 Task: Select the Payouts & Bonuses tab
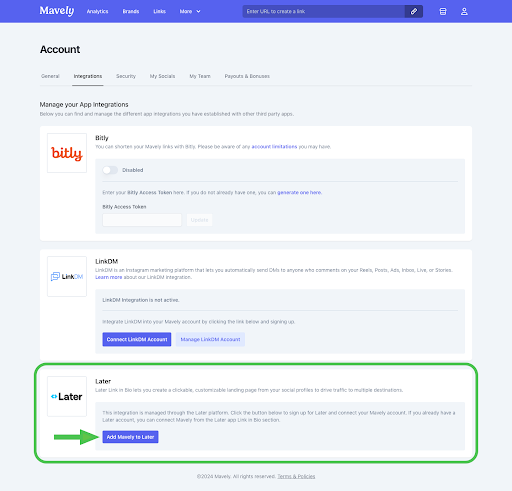(247, 76)
